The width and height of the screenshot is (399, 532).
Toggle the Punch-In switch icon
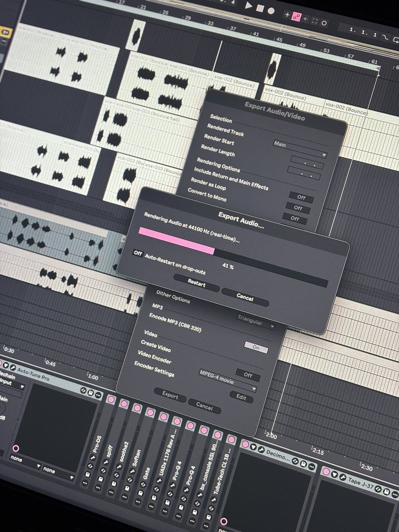385,38
